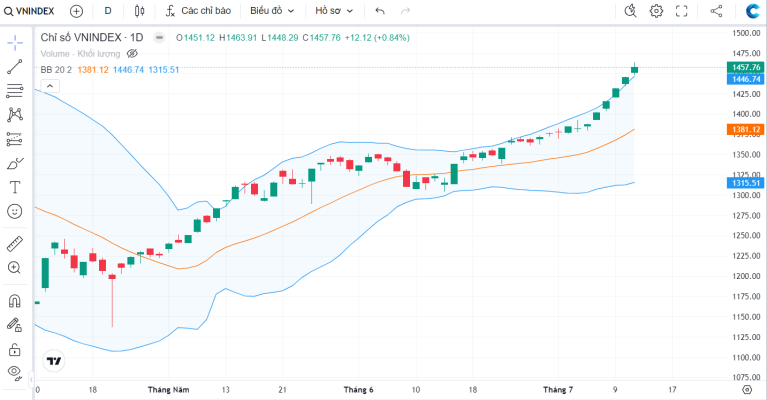Open the emoji icons tool

tap(15, 212)
